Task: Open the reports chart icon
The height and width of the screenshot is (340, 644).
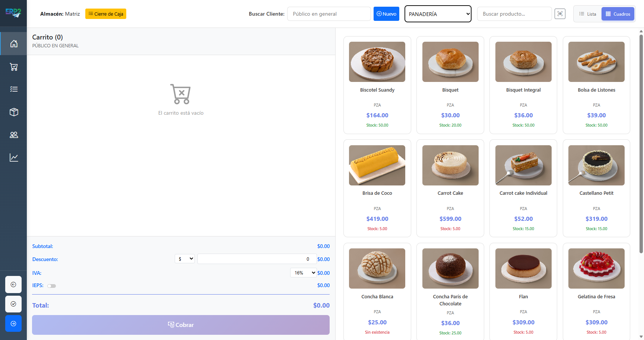Action: click(14, 158)
